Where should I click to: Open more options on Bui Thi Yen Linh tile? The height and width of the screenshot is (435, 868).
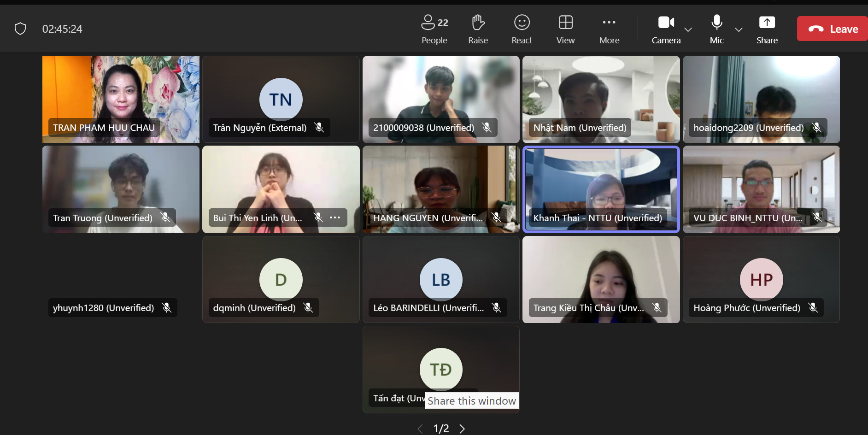coord(335,217)
